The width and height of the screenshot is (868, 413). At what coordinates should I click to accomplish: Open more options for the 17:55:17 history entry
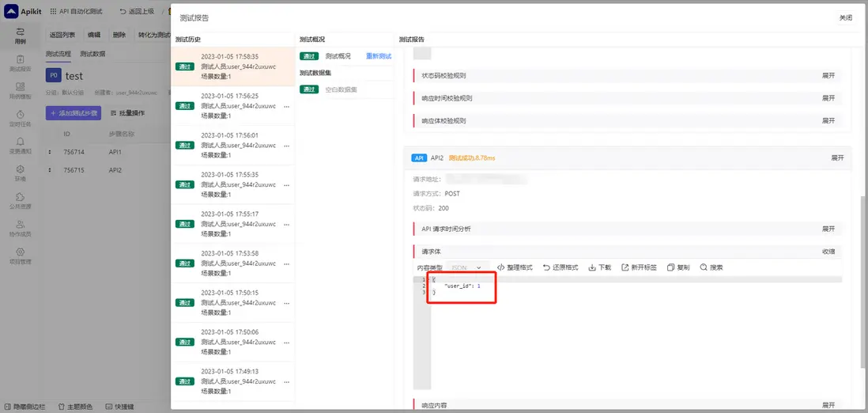point(287,224)
